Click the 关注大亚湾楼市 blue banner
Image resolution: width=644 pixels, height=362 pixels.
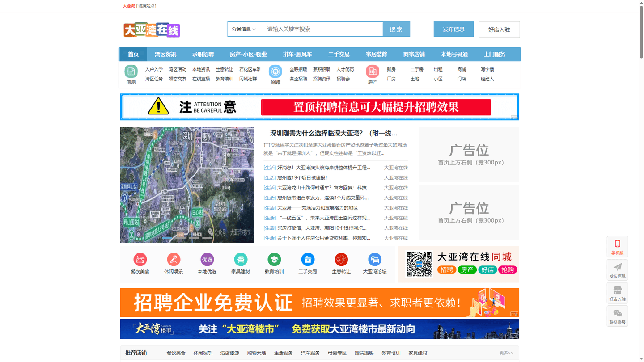(x=319, y=329)
